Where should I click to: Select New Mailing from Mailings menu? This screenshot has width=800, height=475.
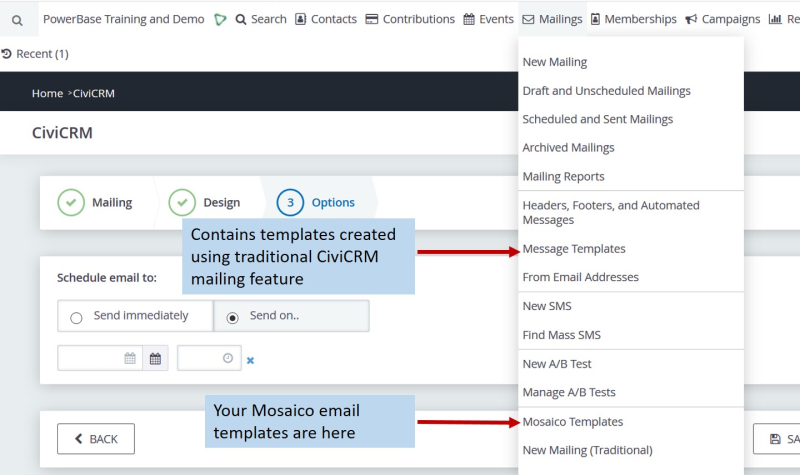coord(555,62)
